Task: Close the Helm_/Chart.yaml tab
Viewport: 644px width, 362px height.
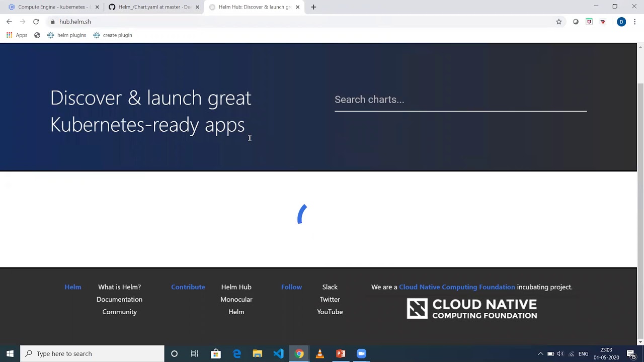Action: pos(197,7)
